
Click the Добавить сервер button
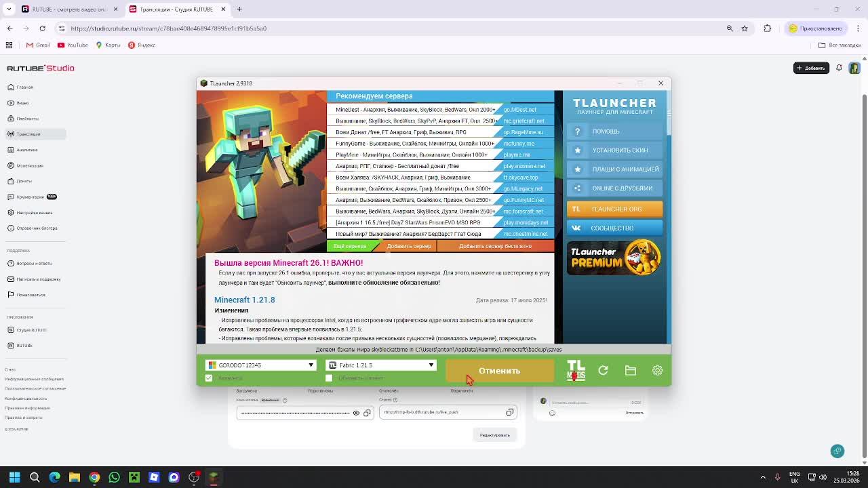[409, 246]
